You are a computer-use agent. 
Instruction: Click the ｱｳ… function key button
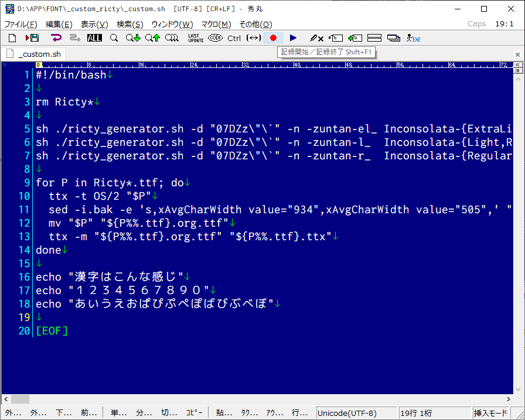[x=275, y=412]
